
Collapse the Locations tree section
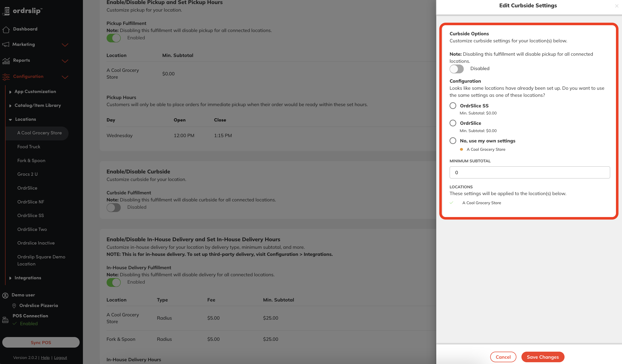(10, 119)
